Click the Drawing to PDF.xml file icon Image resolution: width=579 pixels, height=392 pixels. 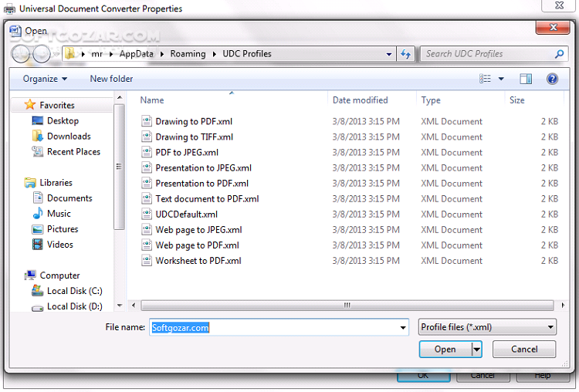pyautogui.click(x=147, y=121)
